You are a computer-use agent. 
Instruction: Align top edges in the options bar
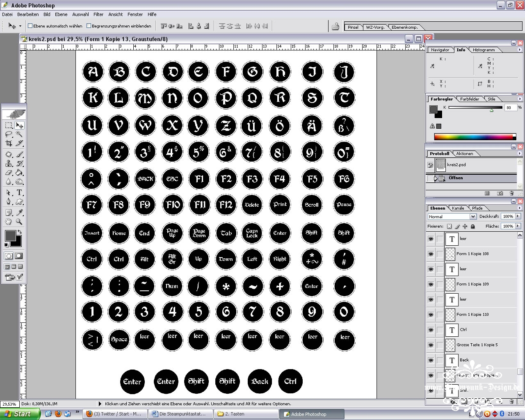point(164,26)
